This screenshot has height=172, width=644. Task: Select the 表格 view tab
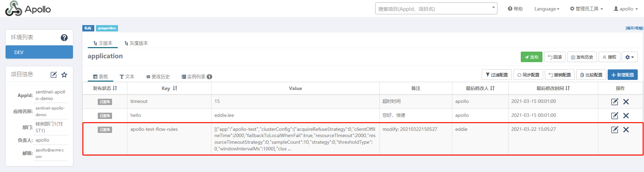click(x=101, y=76)
